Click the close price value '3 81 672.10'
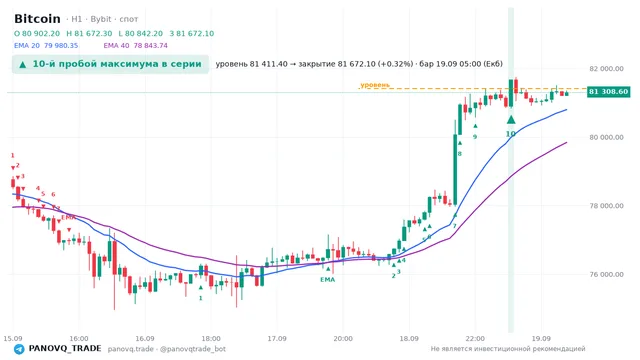Image resolution: width=640 pixels, height=360 pixels. pos(191,33)
